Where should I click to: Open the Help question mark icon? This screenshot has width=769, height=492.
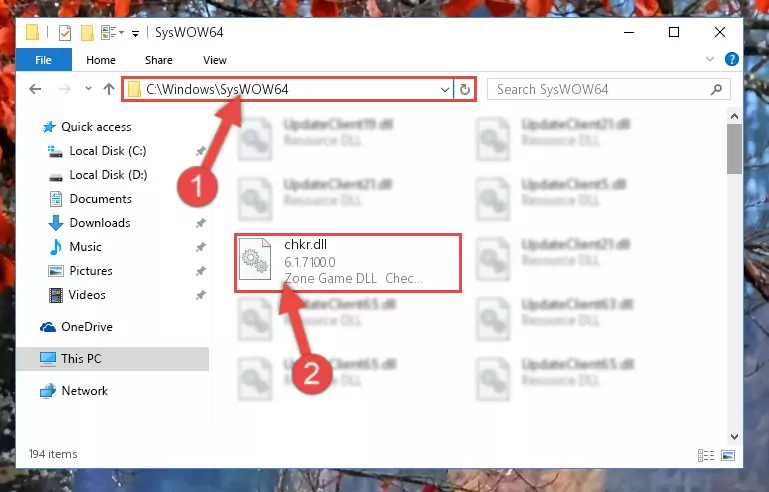tap(731, 59)
